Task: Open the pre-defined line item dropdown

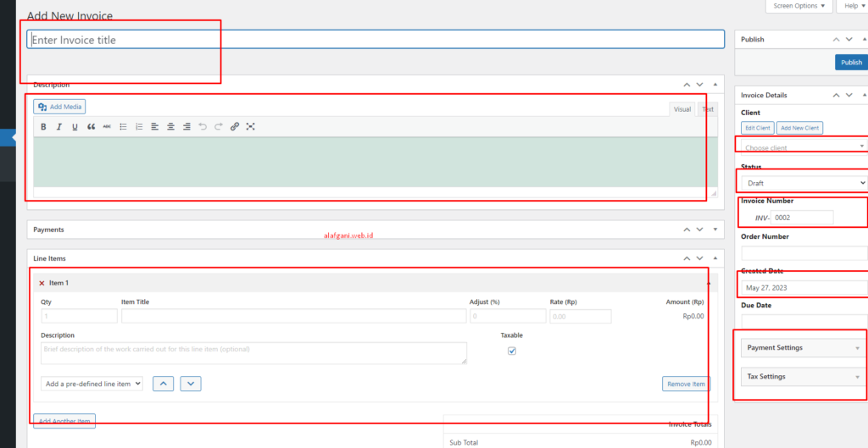Action: point(92,384)
